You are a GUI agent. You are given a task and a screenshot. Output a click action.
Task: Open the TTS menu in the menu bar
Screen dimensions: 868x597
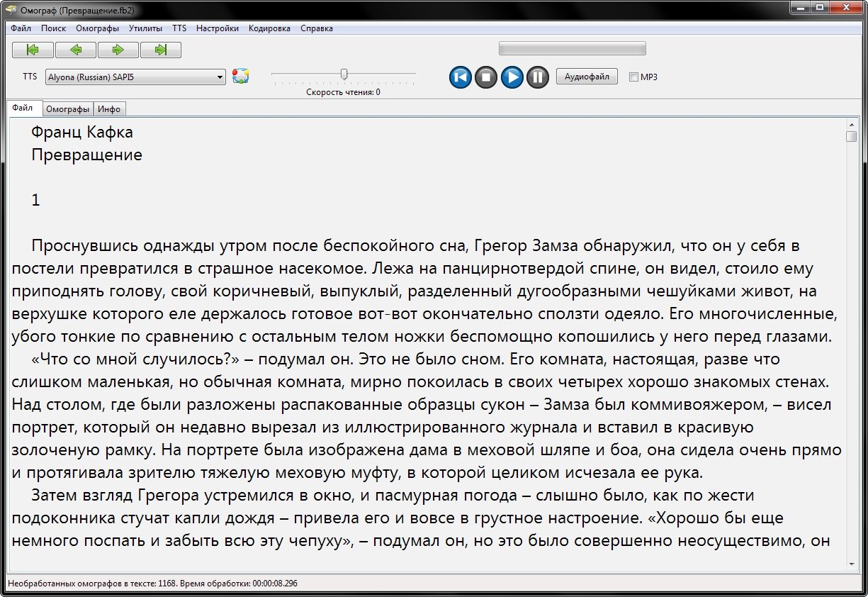click(x=179, y=28)
